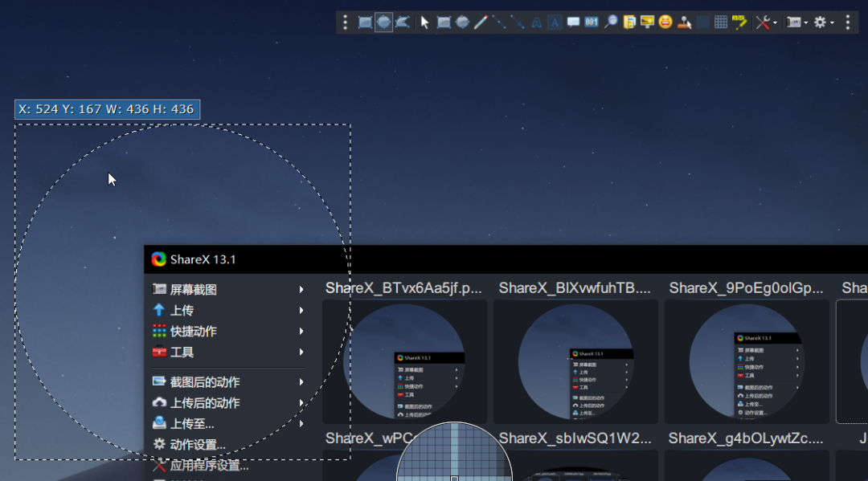Image resolution: width=868 pixels, height=481 pixels.
Task: Expand the 上传至... submenu arrow
Action: (x=301, y=424)
